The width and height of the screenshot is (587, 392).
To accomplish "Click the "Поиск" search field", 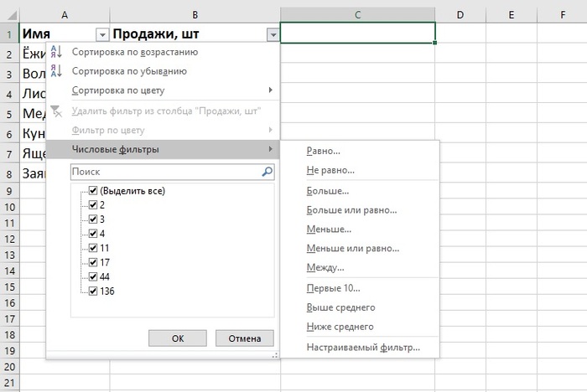I will [x=164, y=172].
